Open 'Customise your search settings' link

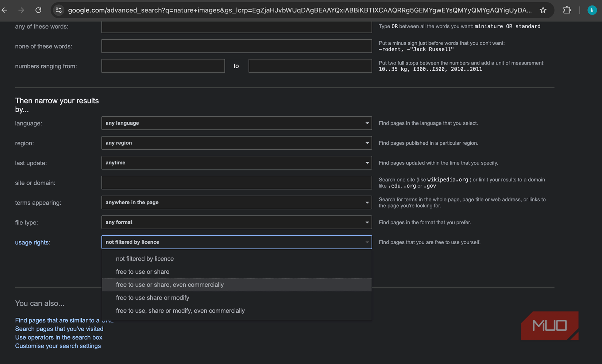[x=58, y=346]
